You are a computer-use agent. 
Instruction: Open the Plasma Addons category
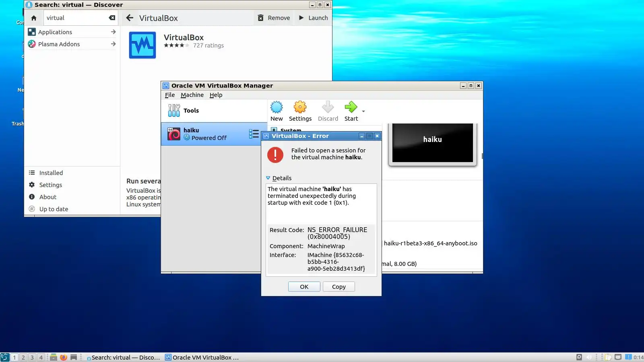72,44
